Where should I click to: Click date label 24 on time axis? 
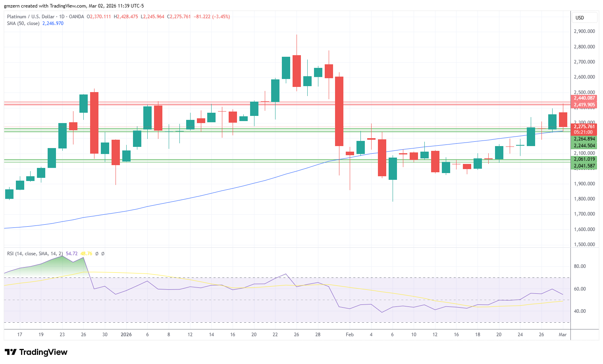pyautogui.click(x=520, y=335)
